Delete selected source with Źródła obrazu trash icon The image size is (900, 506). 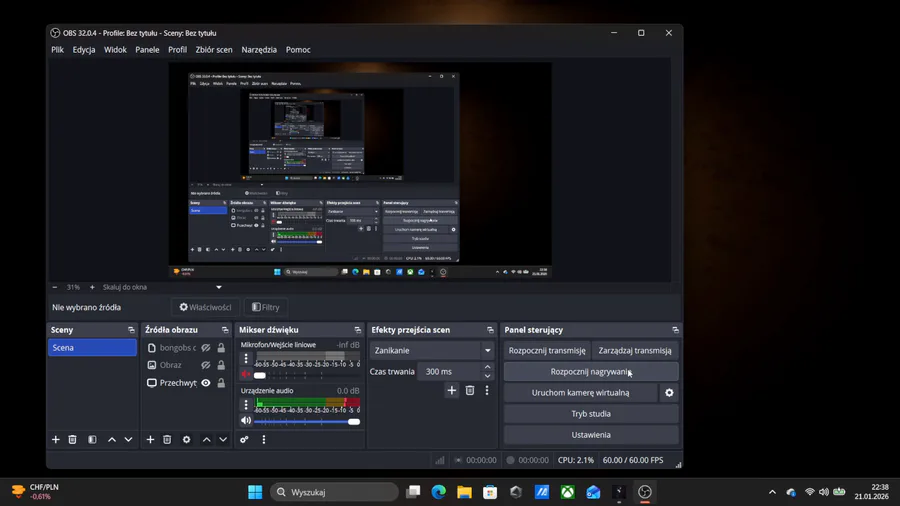(x=167, y=439)
